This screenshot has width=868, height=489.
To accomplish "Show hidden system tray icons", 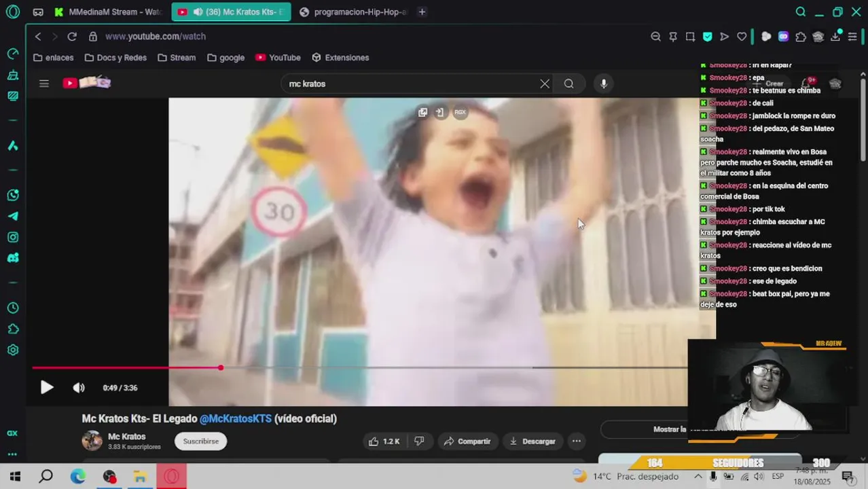I will click(x=698, y=476).
